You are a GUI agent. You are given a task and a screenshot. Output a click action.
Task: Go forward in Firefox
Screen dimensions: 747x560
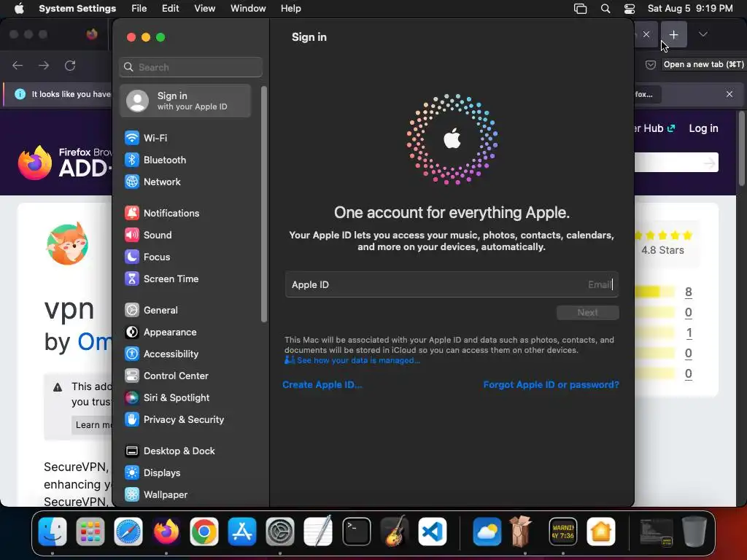click(44, 65)
